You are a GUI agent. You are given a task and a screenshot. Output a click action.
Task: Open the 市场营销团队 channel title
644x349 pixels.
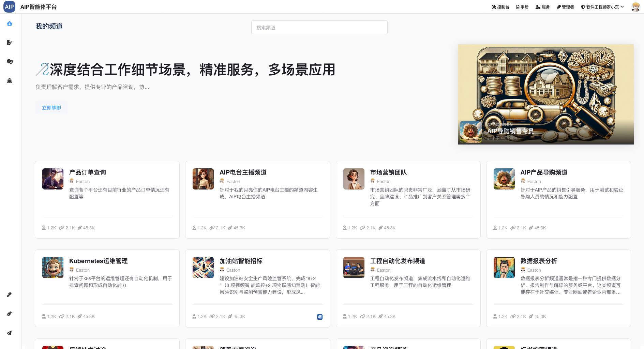[x=389, y=172]
